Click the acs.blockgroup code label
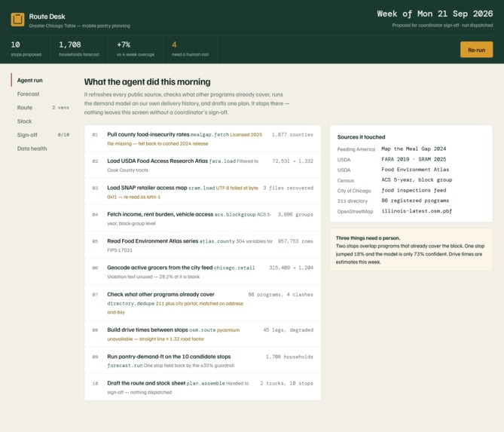Viewport: 504px width, 432px height. [x=235, y=215]
